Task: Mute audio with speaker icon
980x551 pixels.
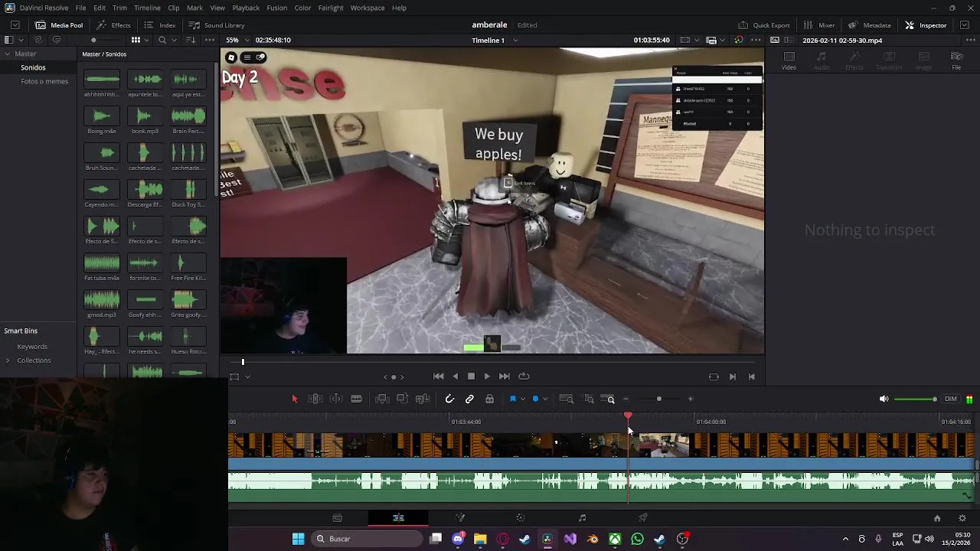Action: point(884,399)
